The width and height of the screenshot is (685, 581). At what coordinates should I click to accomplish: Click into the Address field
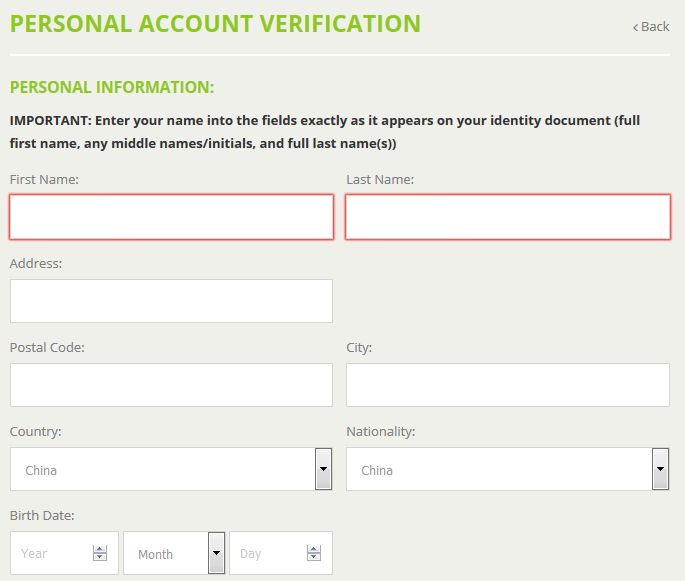coord(171,301)
